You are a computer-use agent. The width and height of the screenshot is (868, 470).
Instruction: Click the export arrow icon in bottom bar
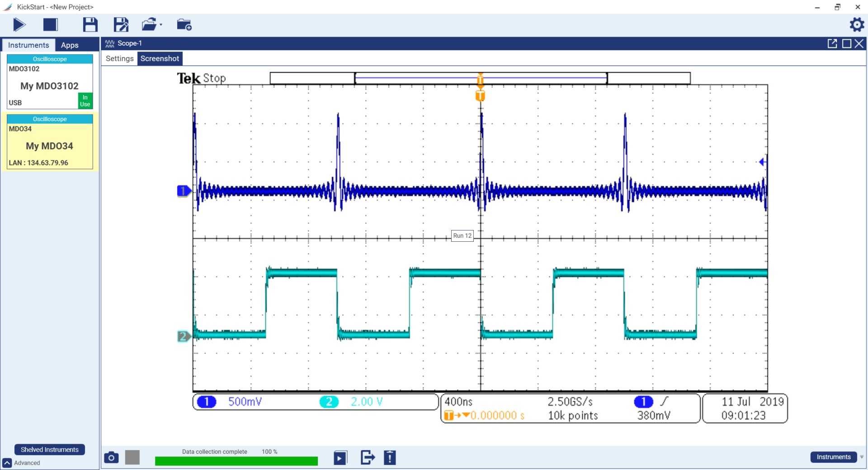tap(368, 457)
